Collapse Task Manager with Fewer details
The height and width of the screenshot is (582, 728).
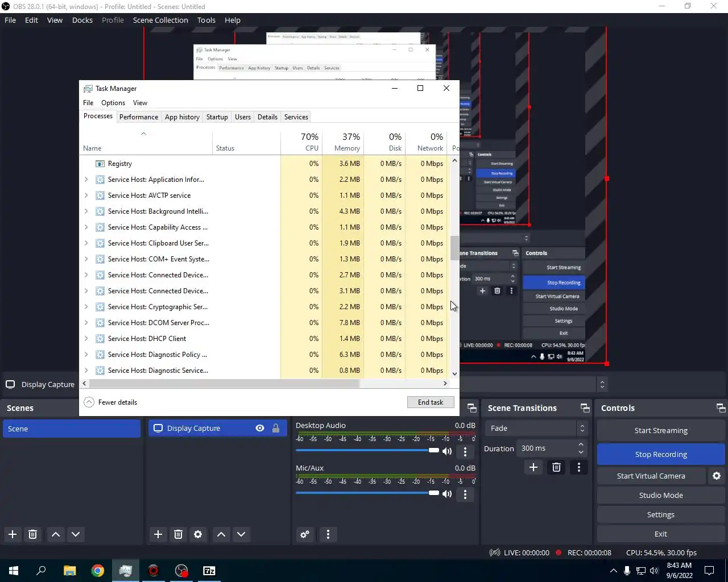tap(111, 402)
